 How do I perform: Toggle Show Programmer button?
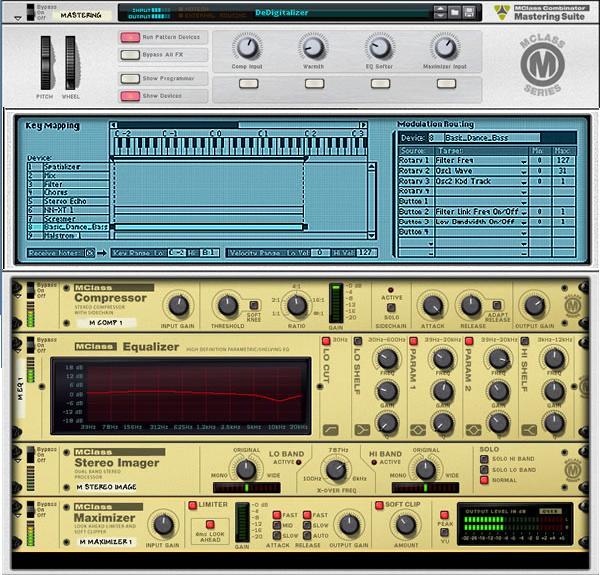coord(130,79)
